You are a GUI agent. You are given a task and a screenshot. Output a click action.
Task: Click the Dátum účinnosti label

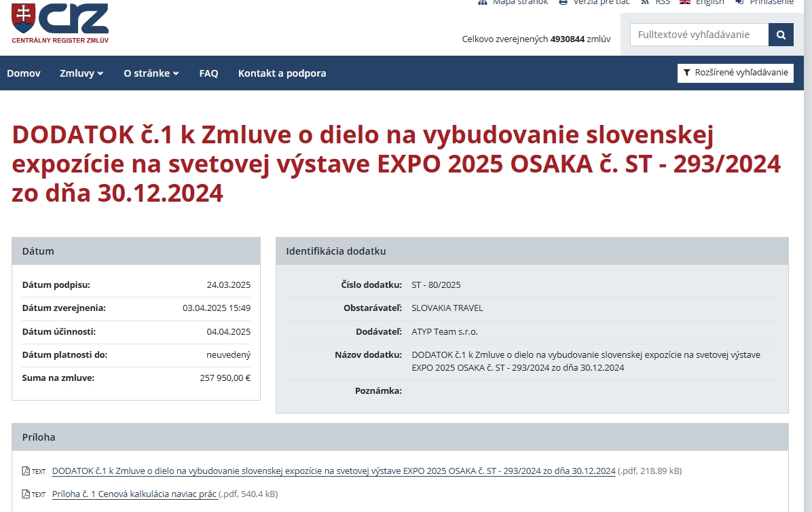59,332
